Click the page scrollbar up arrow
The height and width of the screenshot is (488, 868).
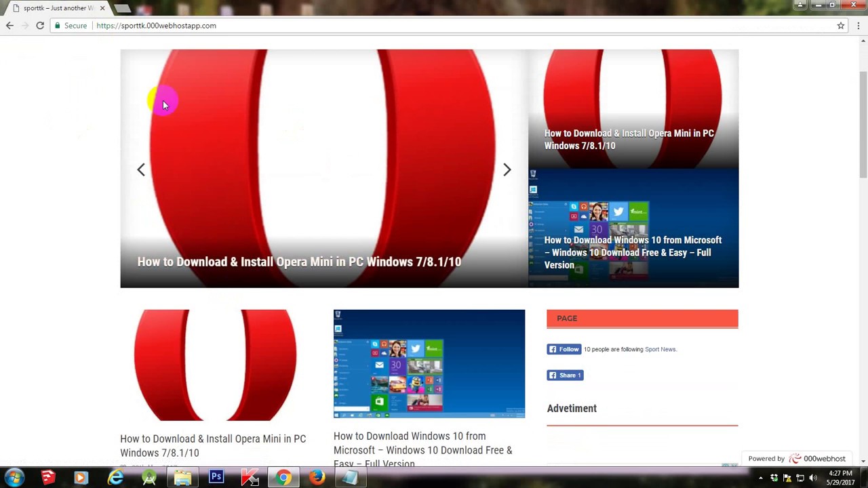tap(863, 42)
